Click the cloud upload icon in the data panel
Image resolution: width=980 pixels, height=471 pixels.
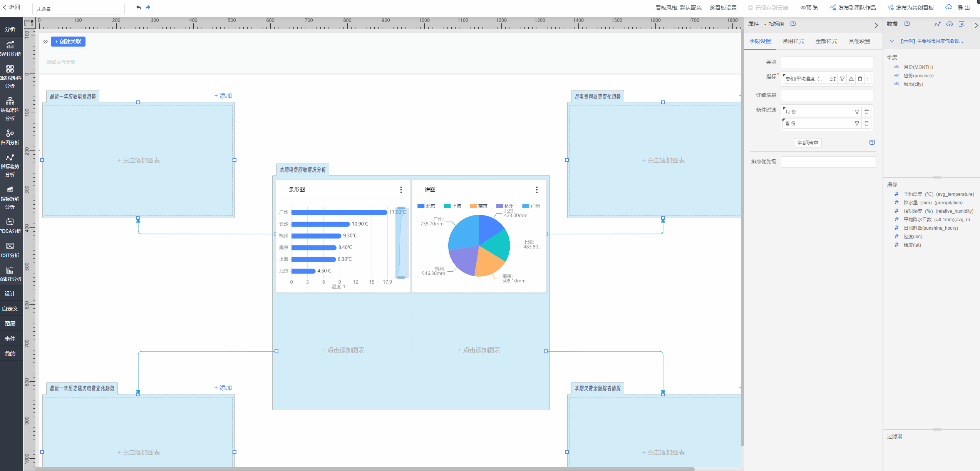[x=950, y=24]
